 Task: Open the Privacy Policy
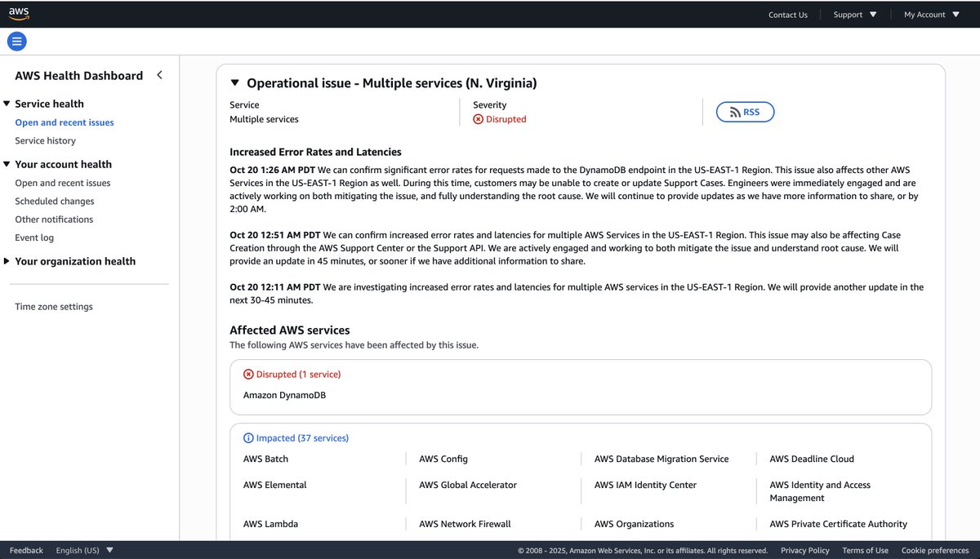(805, 551)
